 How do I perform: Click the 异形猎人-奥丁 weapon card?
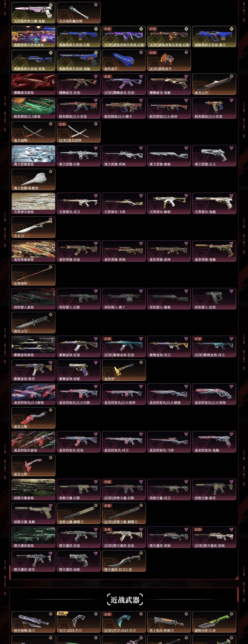pos(124,299)
